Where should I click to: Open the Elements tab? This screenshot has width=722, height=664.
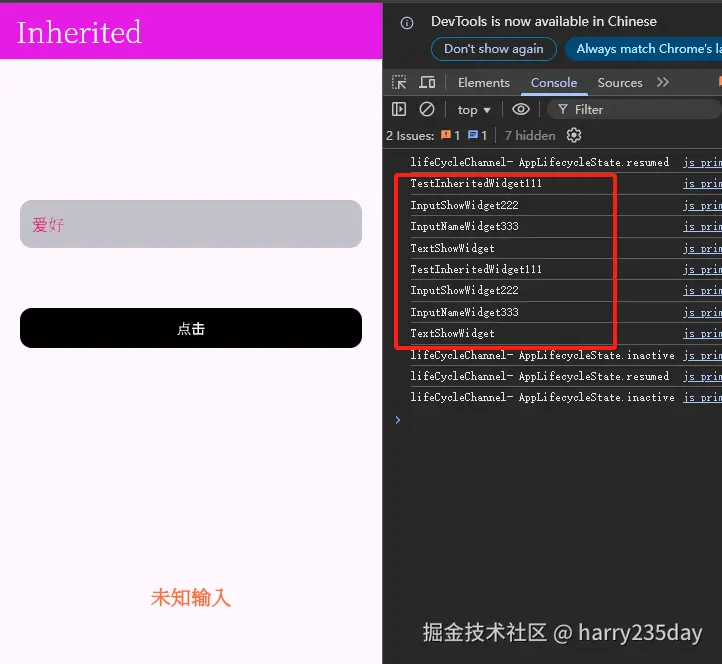(x=483, y=82)
